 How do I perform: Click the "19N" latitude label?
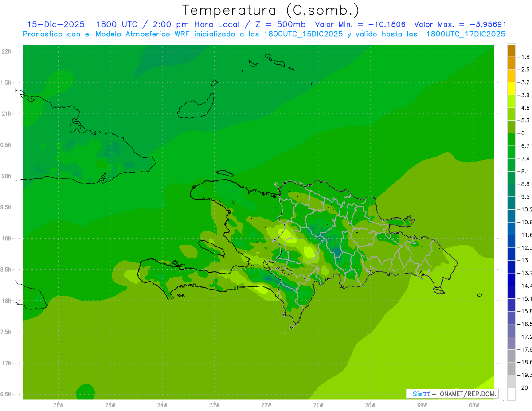(8, 238)
